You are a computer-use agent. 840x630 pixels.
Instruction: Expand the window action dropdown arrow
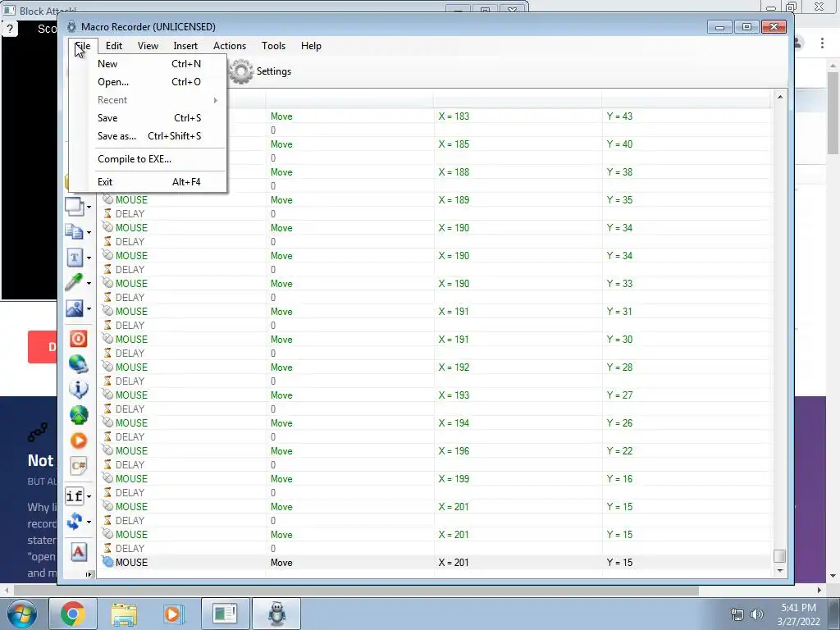[89, 208]
